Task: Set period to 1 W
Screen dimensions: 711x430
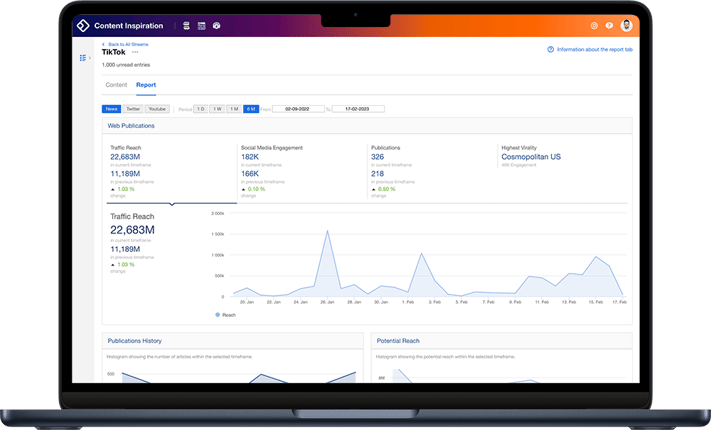Action: (217, 109)
